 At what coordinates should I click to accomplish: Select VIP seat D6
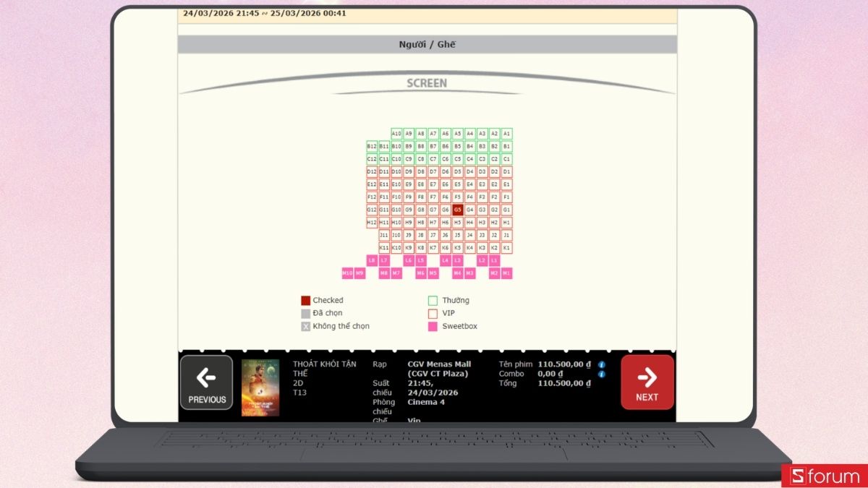(446, 172)
